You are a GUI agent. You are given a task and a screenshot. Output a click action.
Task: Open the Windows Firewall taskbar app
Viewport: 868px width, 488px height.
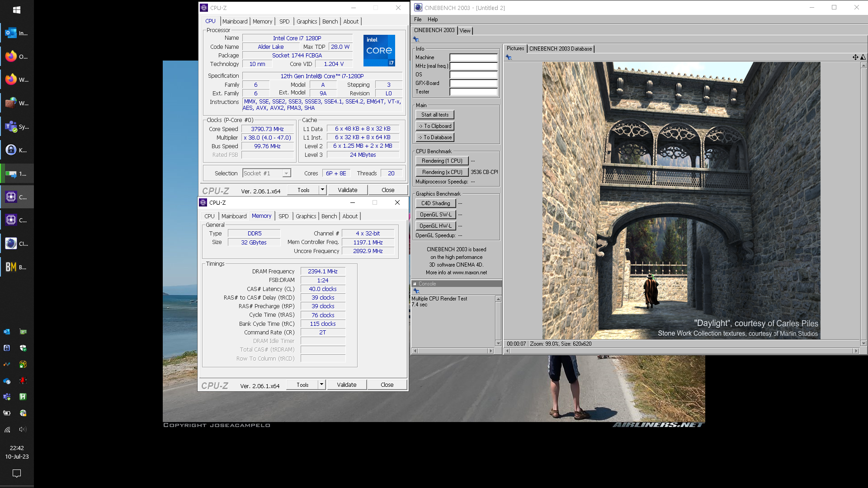17,103
